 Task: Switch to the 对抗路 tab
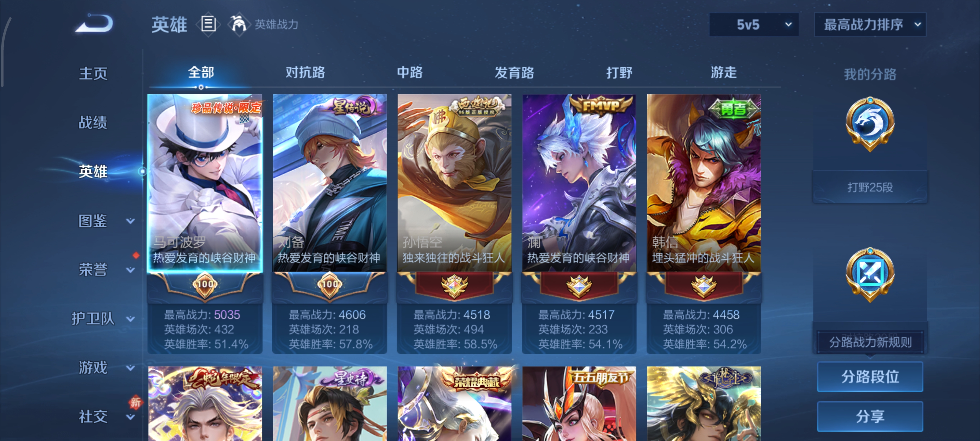[x=305, y=72]
